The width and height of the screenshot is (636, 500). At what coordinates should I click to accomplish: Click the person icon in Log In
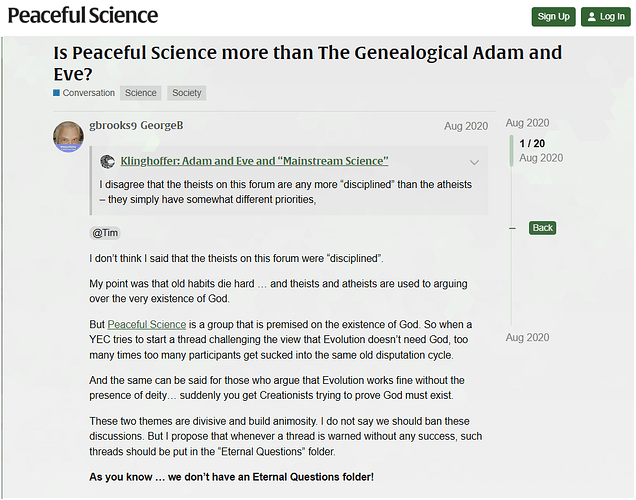592,17
